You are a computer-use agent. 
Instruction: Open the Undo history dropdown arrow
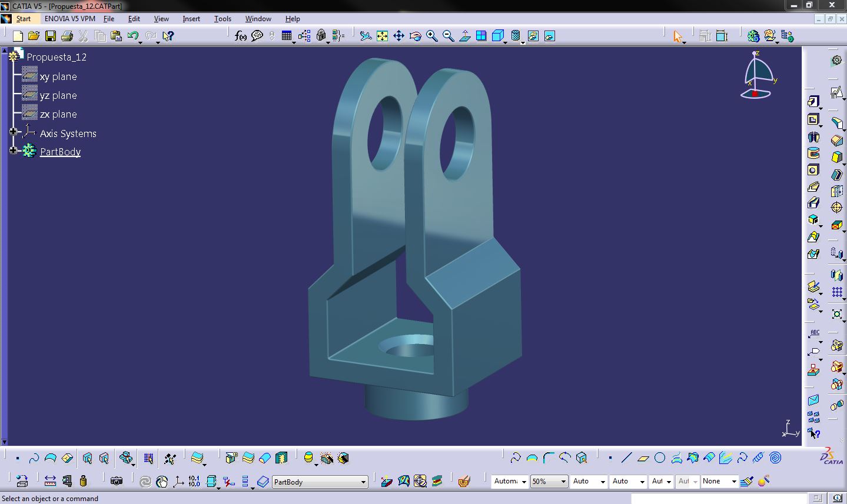click(x=141, y=42)
